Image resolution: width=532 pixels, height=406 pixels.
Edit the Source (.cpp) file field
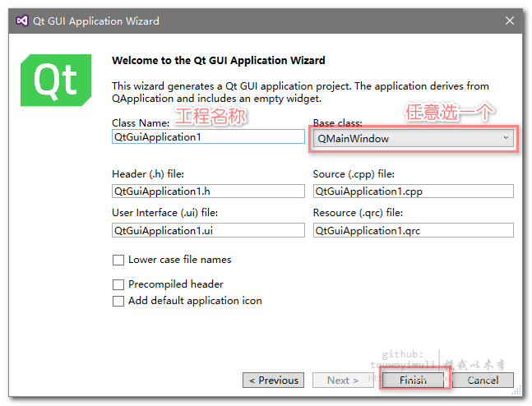coord(414,191)
